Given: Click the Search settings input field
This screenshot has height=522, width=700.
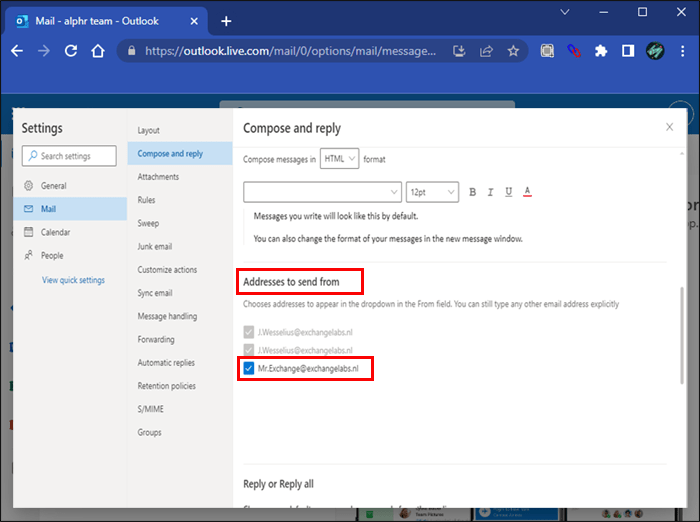Looking at the screenshot, I should pyautogui.click(x=73, y=156).
